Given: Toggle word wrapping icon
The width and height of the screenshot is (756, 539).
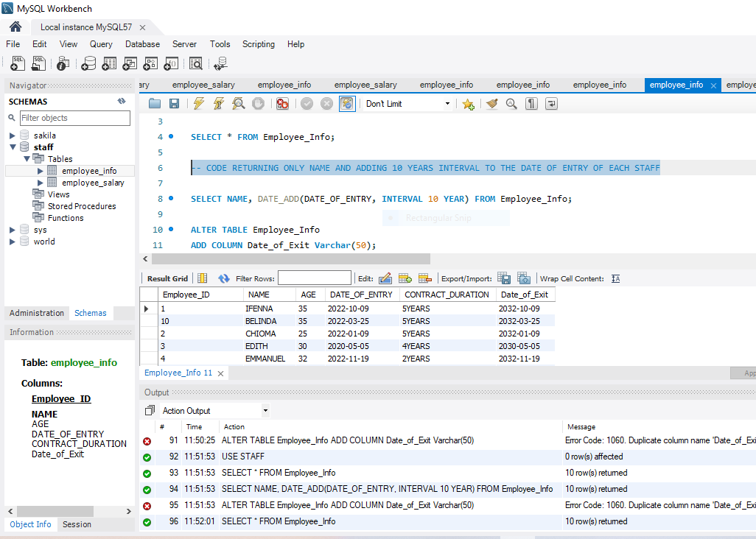Looking at the screenshot, I should 551,104.
